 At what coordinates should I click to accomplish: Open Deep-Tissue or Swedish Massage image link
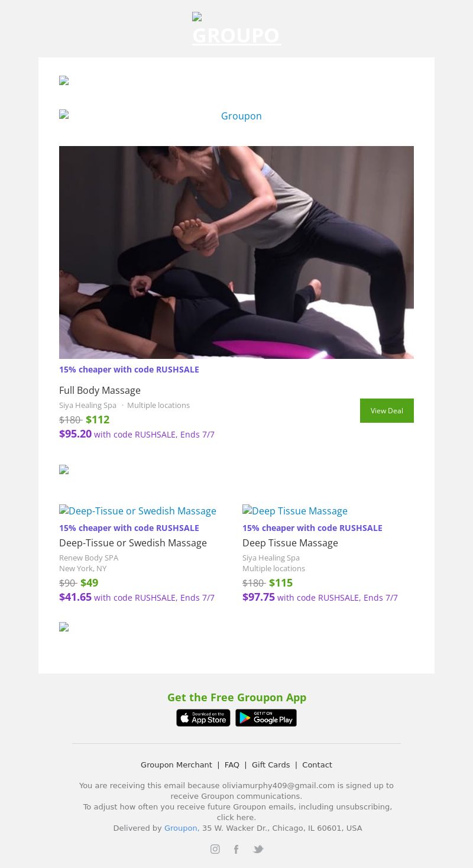point(138,511)
